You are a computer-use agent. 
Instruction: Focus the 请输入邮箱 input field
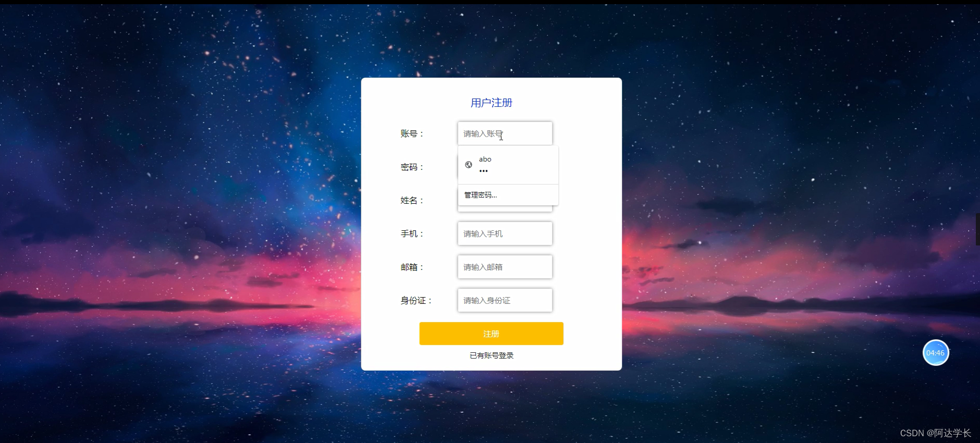pos(505,267)
